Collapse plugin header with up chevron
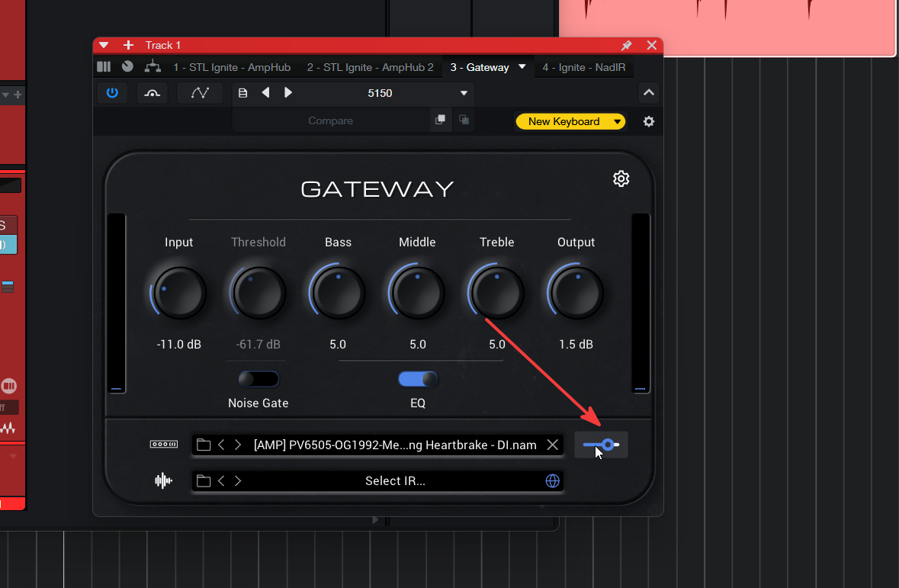Viewport: 899px width, 588px height. [648, 92]
